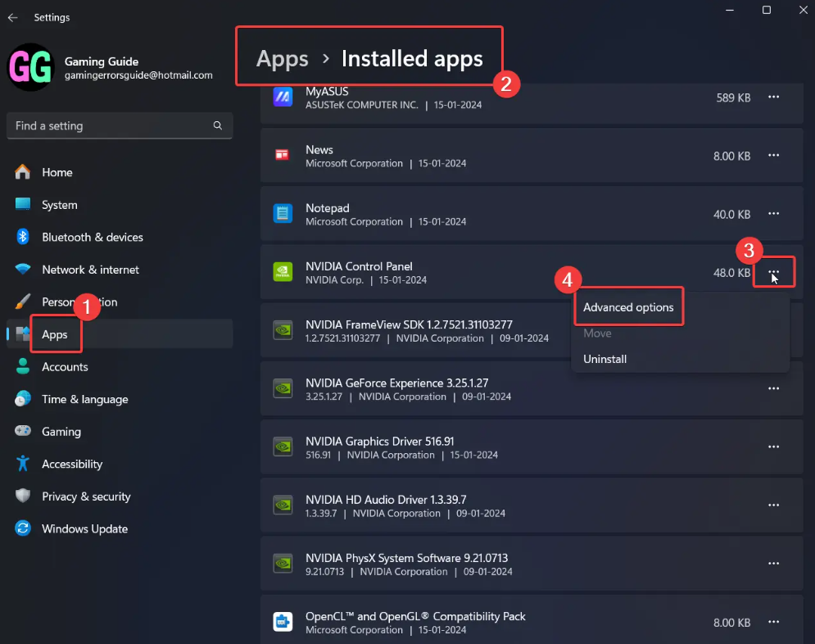This screenshot has height=644, width=815.
Task: Open Bluetooth & devices settings
Action: pos(120,237)
